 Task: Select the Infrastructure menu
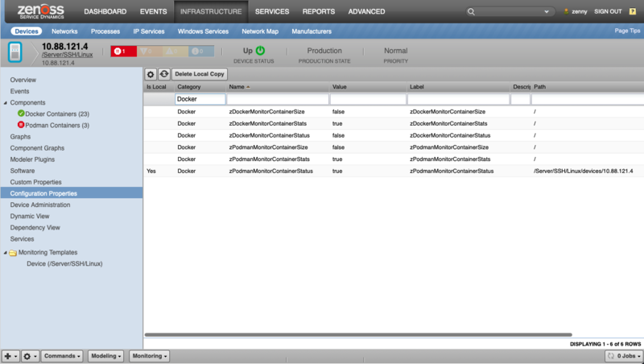pyautogui.click(x=211, y=11)
